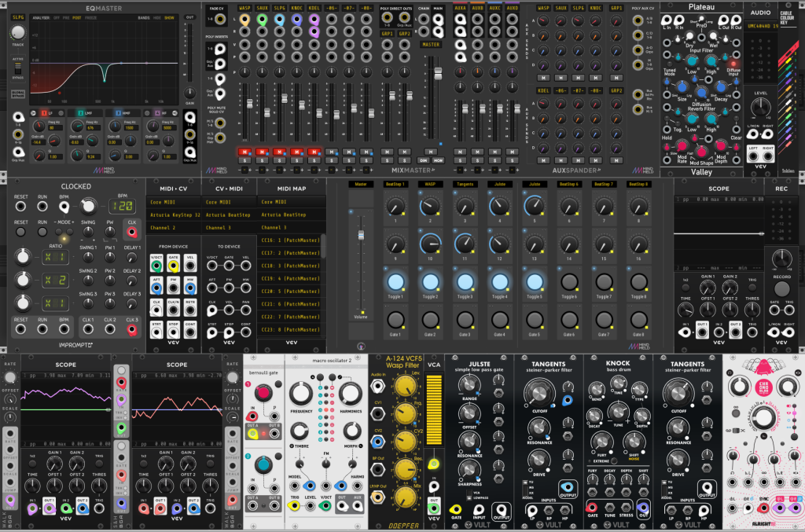Image resolution: width=805 pixels, height=532 pixels.
Task: Click the MASTER fader in MixMaster
Action: 438,74
